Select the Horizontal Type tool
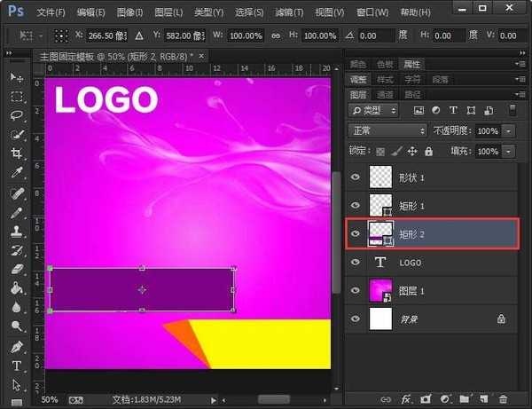 (x=16, y=365)
